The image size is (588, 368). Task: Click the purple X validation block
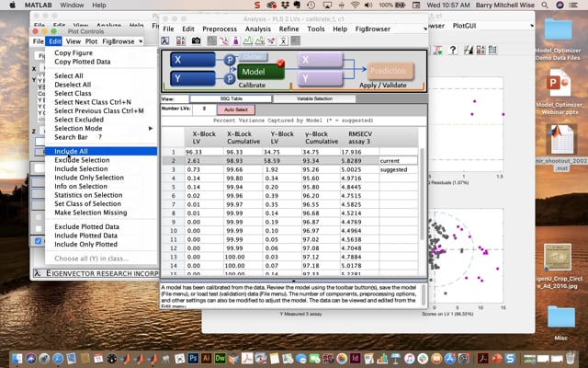[321, 60]
